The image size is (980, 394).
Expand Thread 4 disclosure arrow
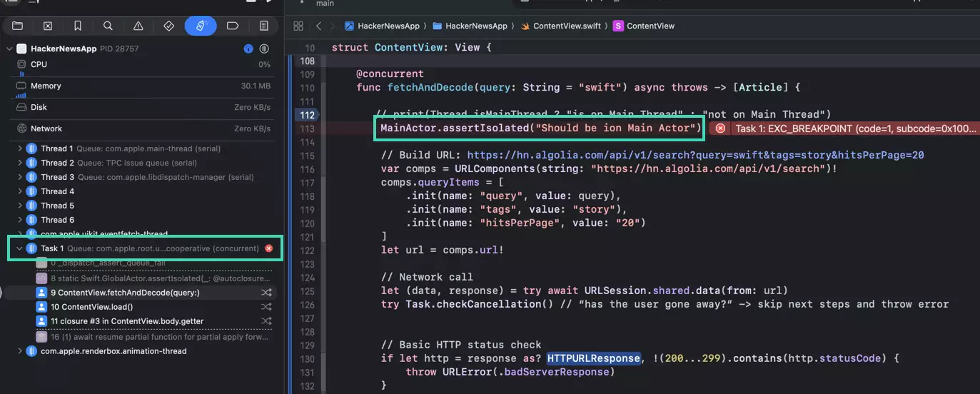click(20, 191)
